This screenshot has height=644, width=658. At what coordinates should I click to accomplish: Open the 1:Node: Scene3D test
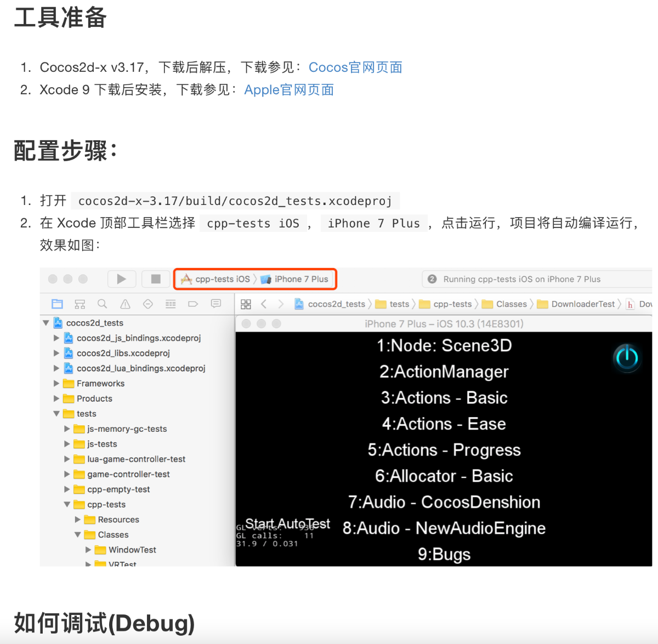point(444,345)
